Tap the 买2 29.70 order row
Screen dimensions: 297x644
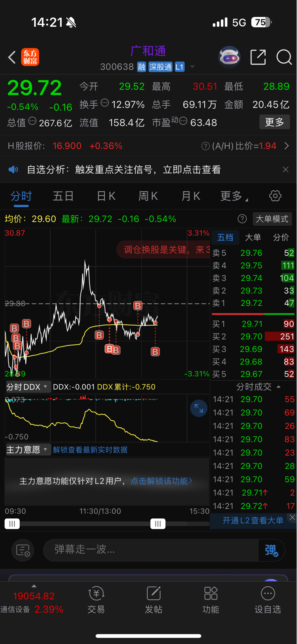[253, 337]
